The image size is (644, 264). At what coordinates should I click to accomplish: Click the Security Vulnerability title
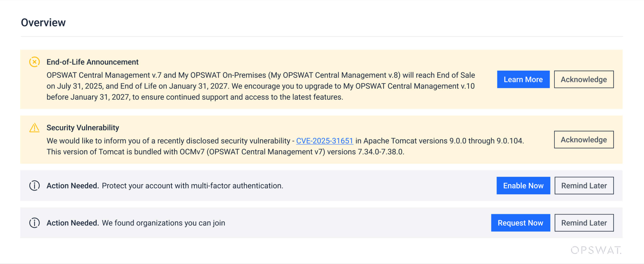(x=83, y=128)
